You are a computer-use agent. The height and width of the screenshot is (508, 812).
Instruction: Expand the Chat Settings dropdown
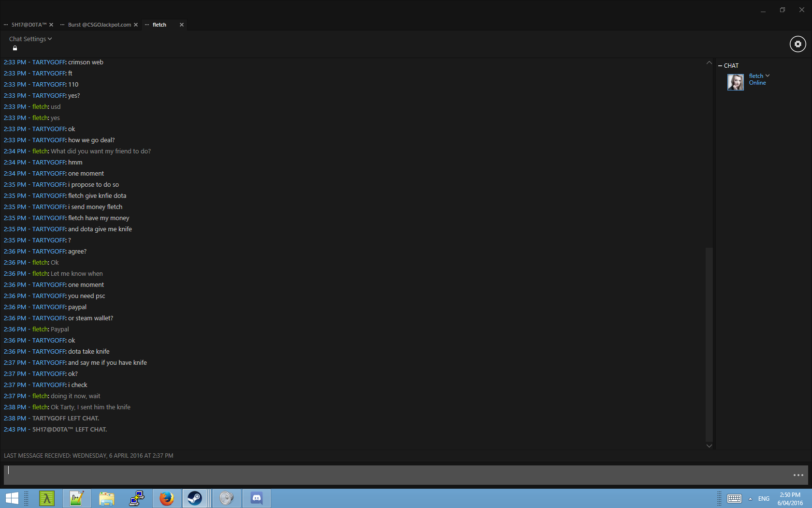tap(30, 39)
